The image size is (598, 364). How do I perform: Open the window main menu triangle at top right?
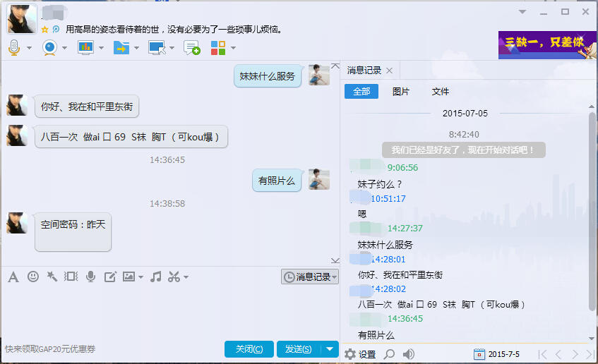pos(522,12)
